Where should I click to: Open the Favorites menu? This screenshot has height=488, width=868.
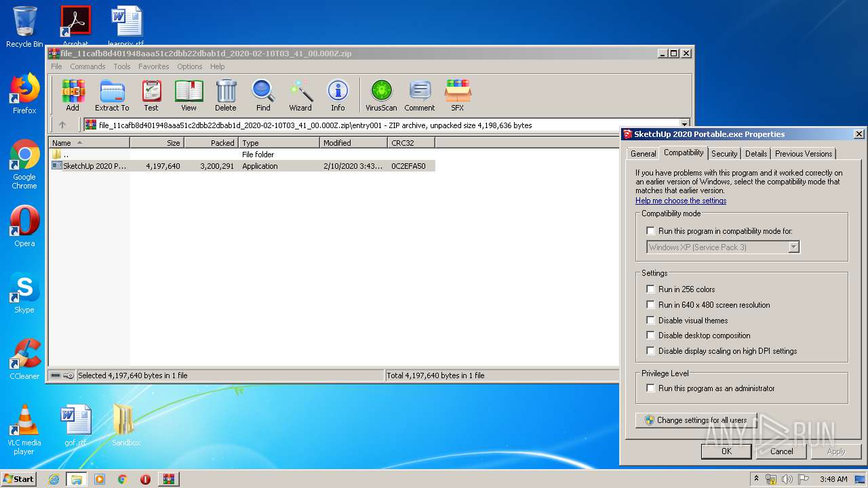tap(154, 66)
